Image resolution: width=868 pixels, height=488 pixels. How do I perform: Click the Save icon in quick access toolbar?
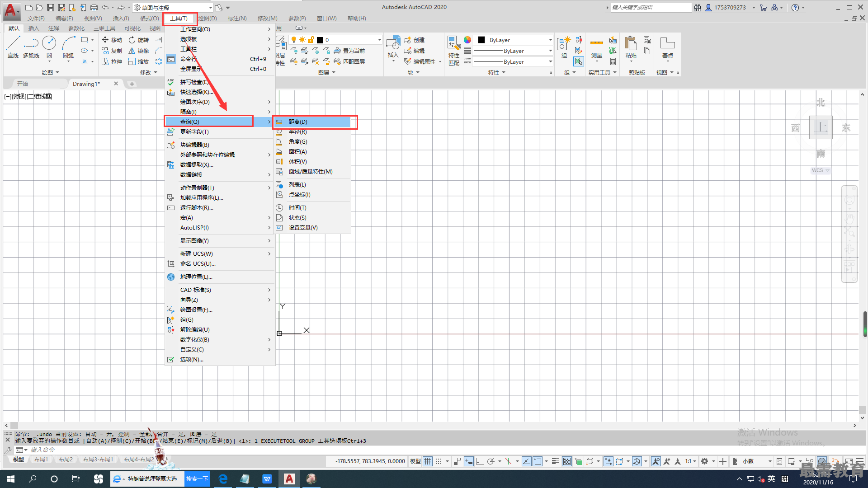(x=51, y=7)
